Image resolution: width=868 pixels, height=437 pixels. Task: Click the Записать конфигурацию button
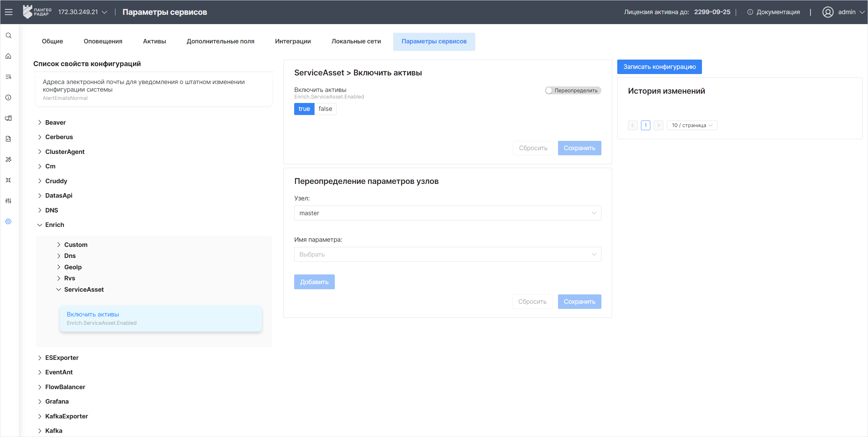pos(659,67)
